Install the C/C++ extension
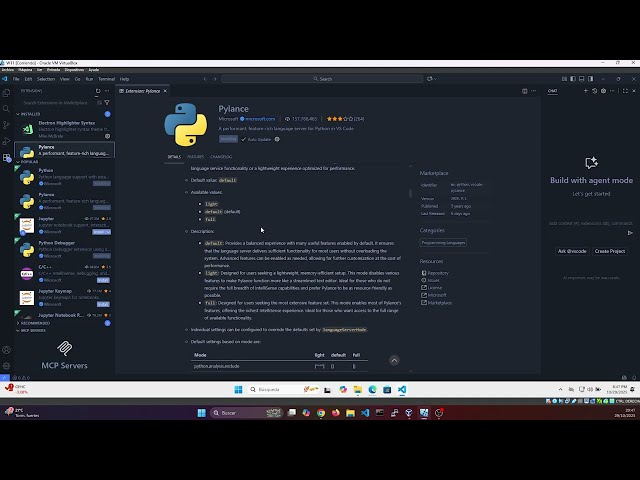640x480 pixels. pyautogui.click(x=103, y=280)
